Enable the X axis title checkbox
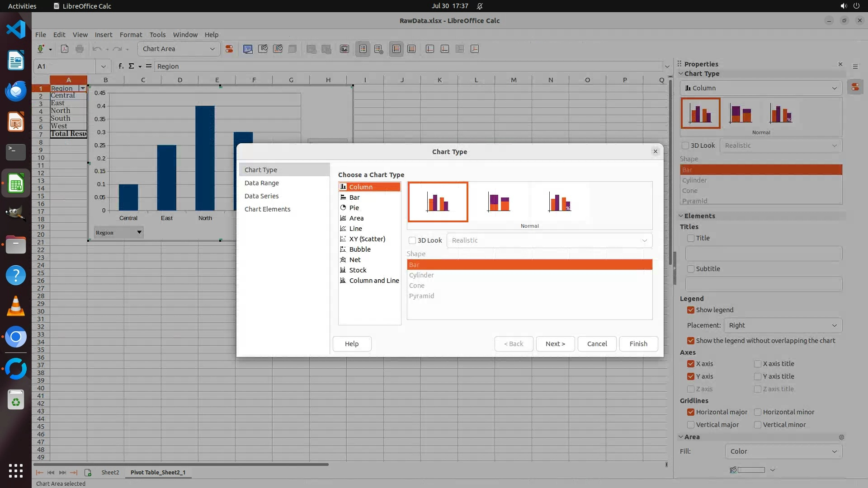This screenshot has width=868, height=488. tap(758, 364)
